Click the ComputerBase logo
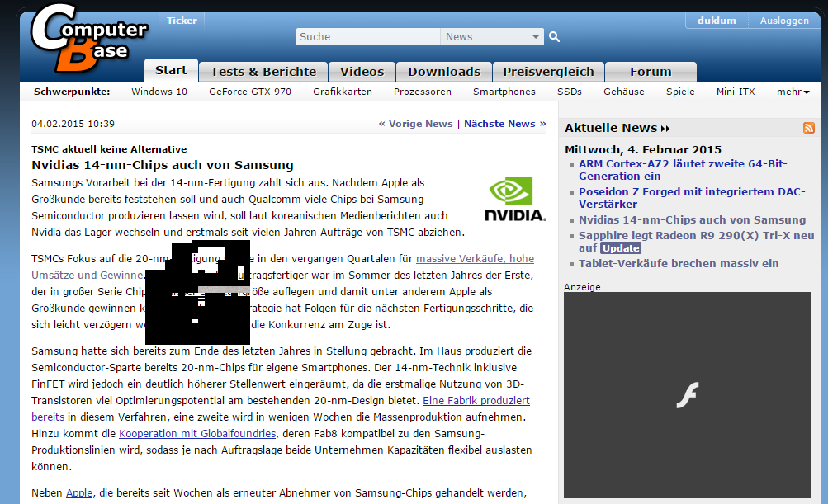 (88, 38)
